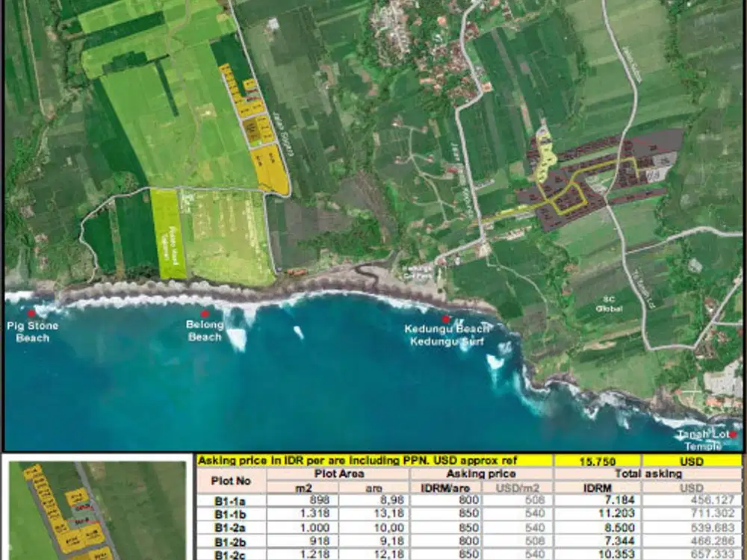Select the Kedungu Beach red marker
Viewport: 747px width, 560px height.
click(x=446, y=319)
